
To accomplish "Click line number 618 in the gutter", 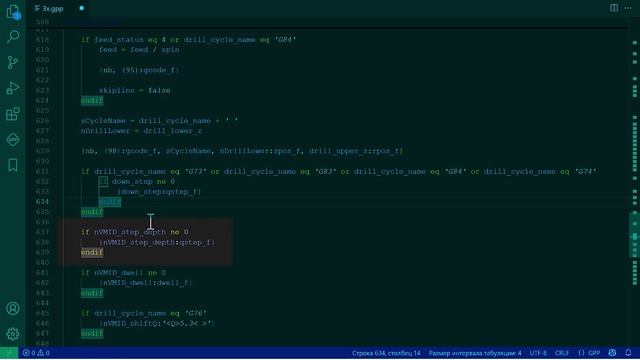I will tap(42, 40).
